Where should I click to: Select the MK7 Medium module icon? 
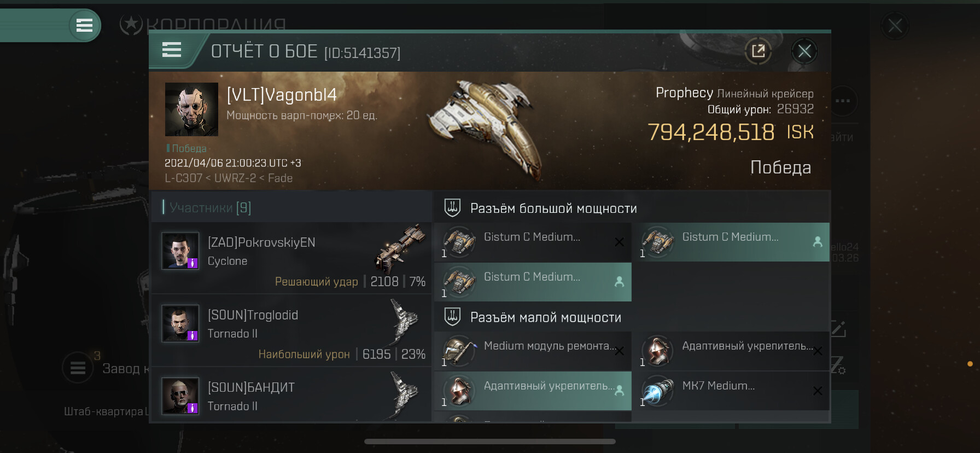click(657, 390)
